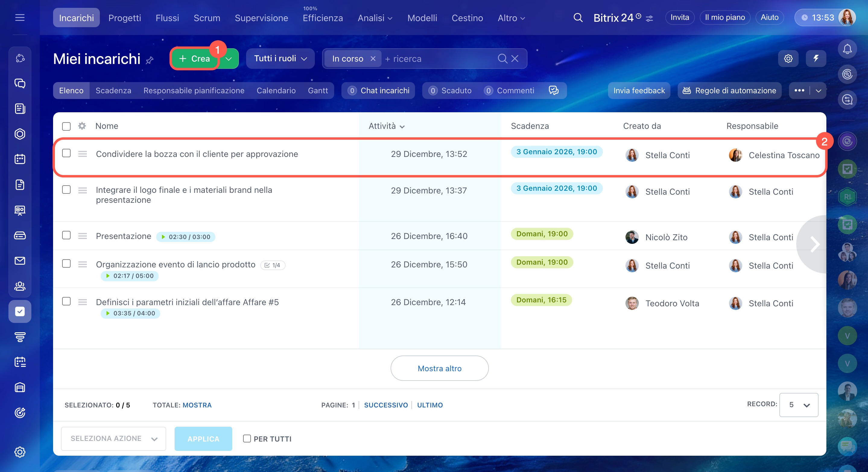
Task: Expand the Tutti i ruoli dropdown
Action: (280, 59)
